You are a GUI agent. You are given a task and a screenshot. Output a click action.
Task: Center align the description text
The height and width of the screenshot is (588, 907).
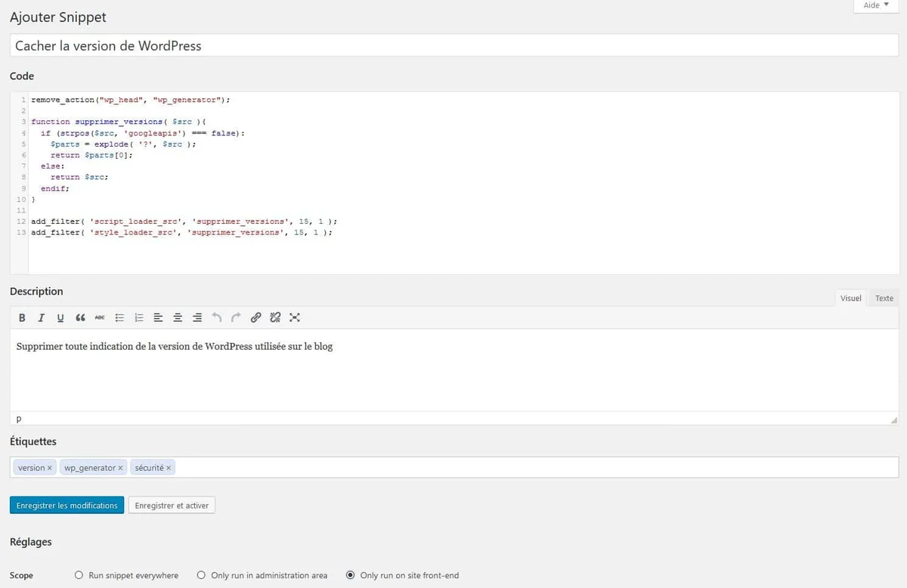click(x=178, y=317)
